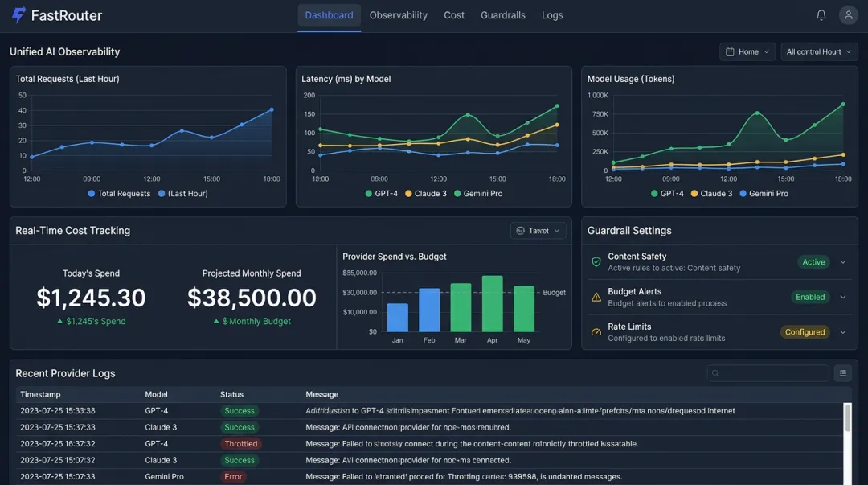The height and width of the screenshot is (485, 868).
Task: Click the Budget Alerts warning icon
Action: (596, 297)
